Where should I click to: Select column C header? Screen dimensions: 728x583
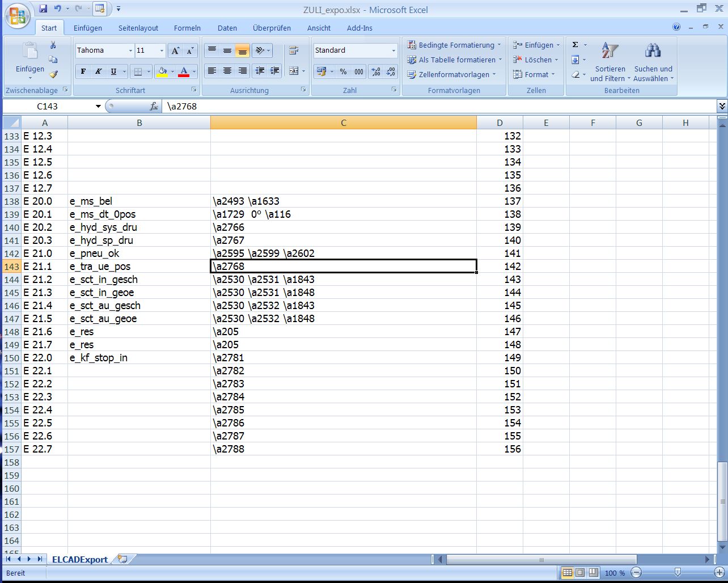(344, 122)
